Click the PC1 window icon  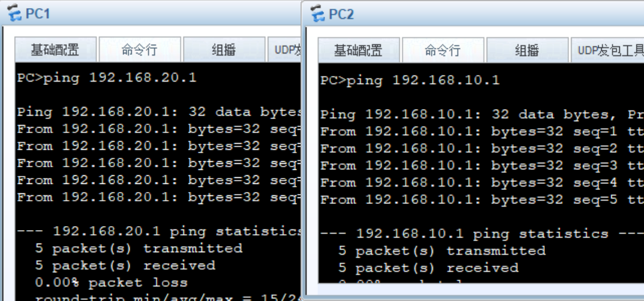(x=14, y=13)
